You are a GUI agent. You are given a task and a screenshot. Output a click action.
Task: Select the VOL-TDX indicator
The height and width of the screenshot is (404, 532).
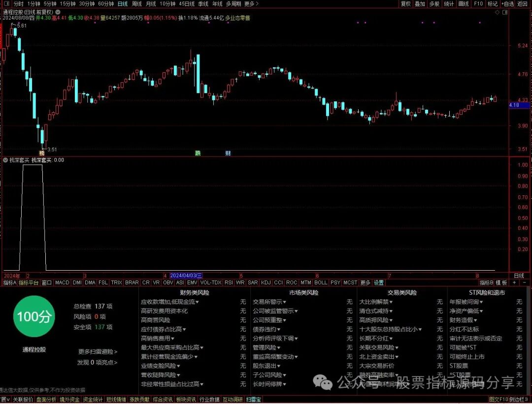(x=211, y=282)
